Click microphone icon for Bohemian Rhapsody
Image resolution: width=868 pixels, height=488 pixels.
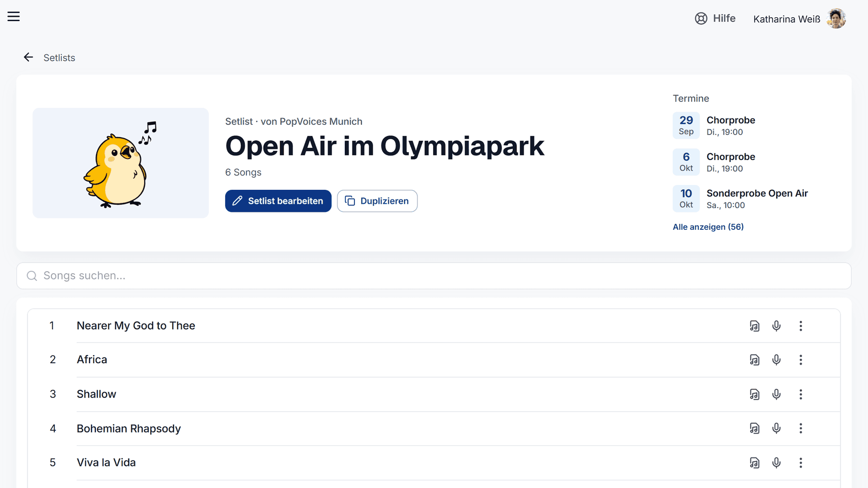click(x=776, y=428)
